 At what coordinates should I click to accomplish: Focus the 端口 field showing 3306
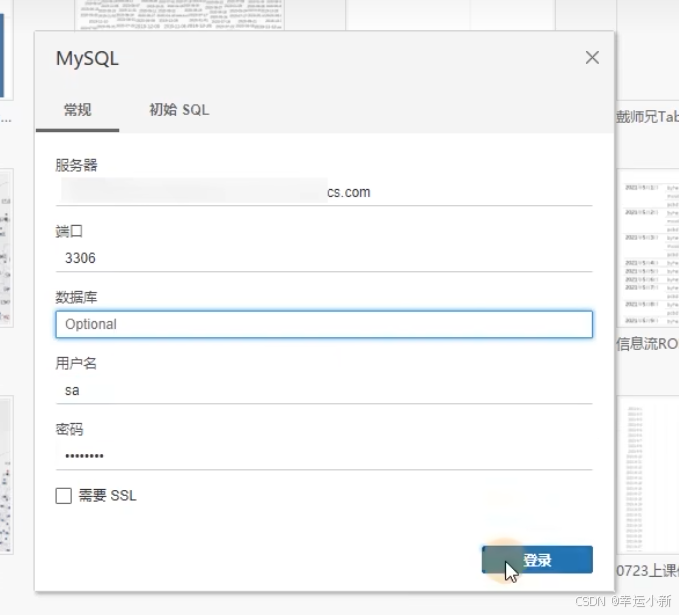[x=324, y=258]
